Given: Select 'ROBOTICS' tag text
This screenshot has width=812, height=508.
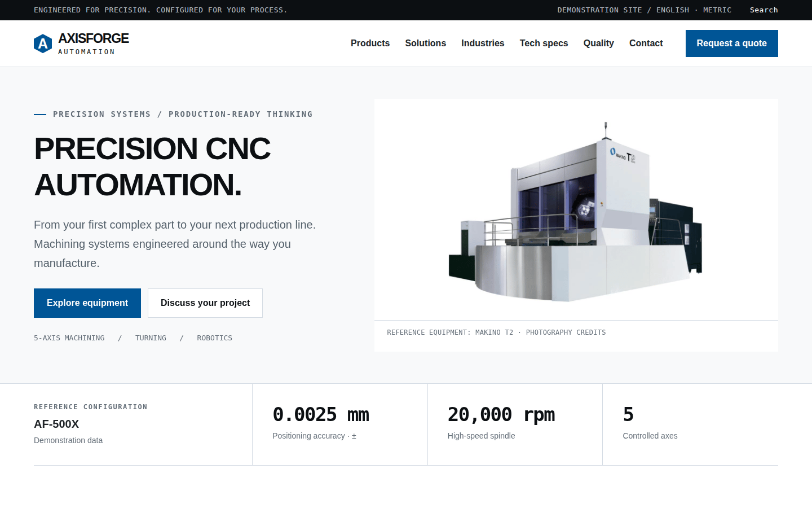Looking at the screenshot, I should pyautogui.click(x=214, y=338).
